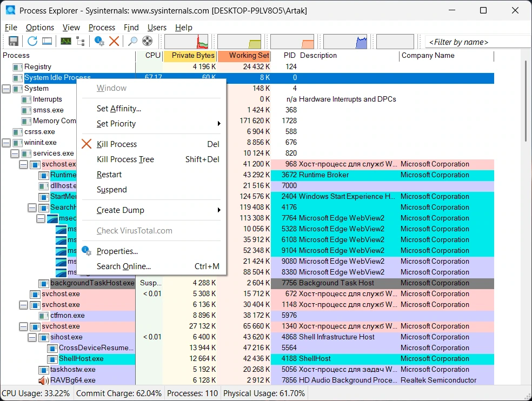Click the Process Explorer title bar icon
This screenshot has height=401, width=532.
(10, 10)
